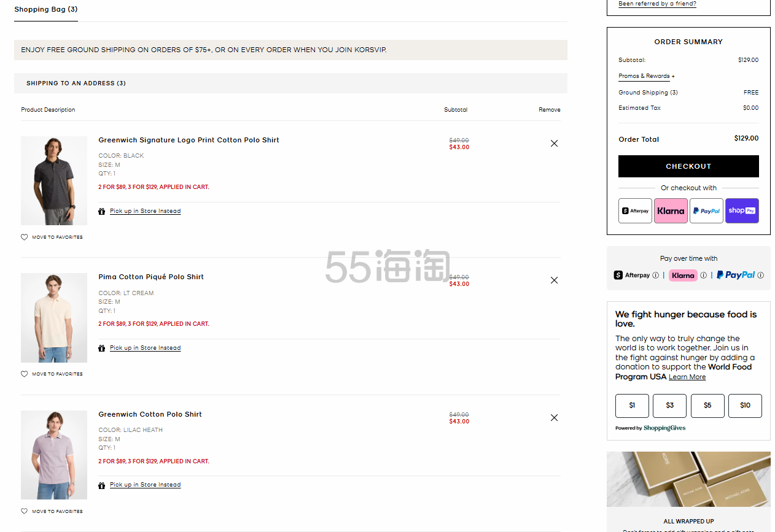Open Pima Cotton Piqué Polo Shirt title
Viewport: 775px width, 532px height.
(151, 277)
